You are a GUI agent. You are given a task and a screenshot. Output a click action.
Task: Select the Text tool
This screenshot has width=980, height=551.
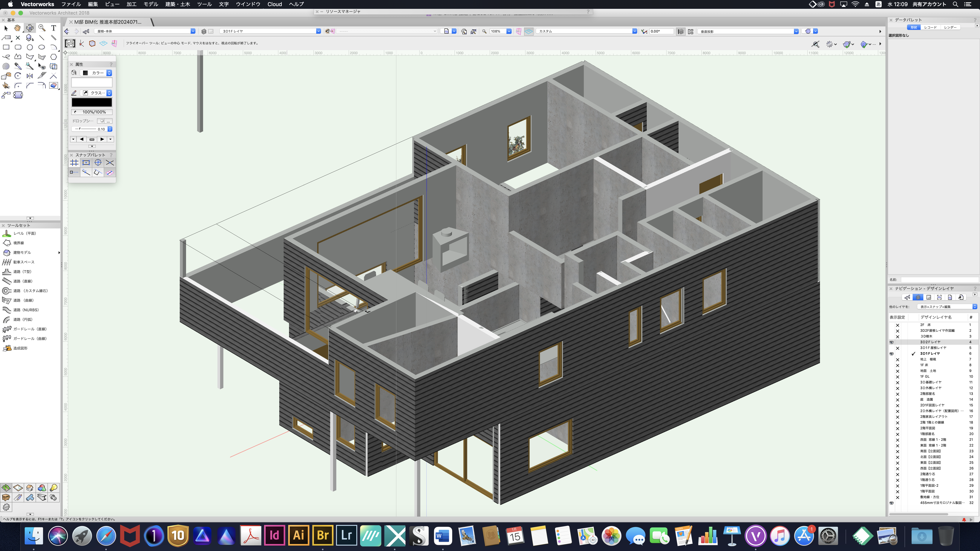[54, 28]
